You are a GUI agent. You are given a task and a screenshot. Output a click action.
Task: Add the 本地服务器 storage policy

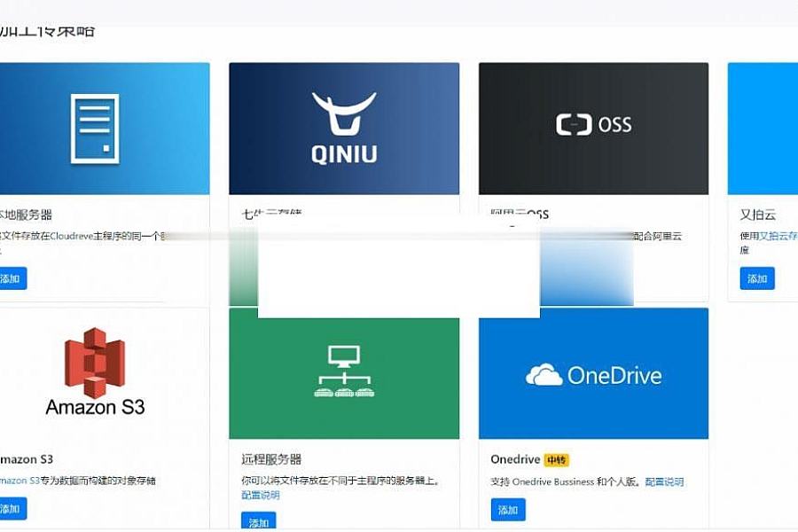pos(12,278)
